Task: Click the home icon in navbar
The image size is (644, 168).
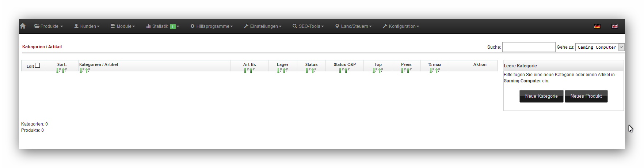Action: [x=23, y=26]
